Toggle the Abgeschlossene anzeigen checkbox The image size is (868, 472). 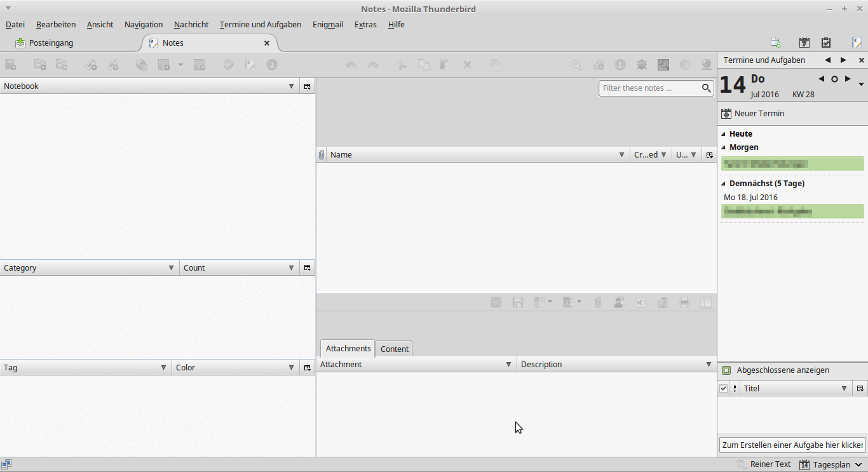click(x=726, y=370)
